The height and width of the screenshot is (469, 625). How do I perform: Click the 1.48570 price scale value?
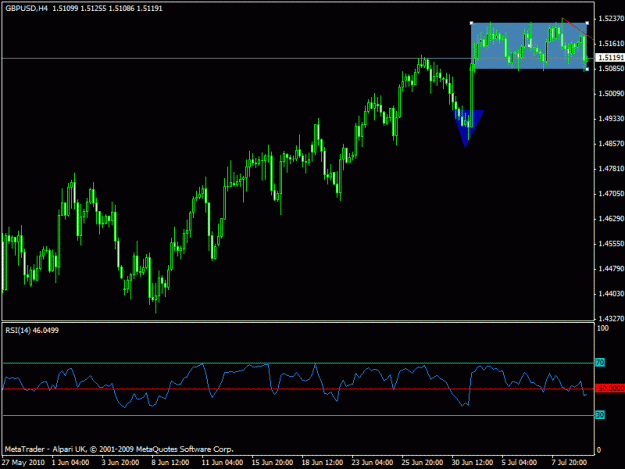coord(611,143)
